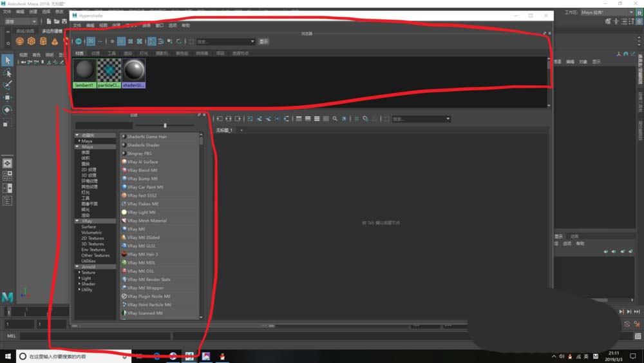644x363 pixels.
Task: Add a new graph tab with the plus
Action: coord(241,130)
